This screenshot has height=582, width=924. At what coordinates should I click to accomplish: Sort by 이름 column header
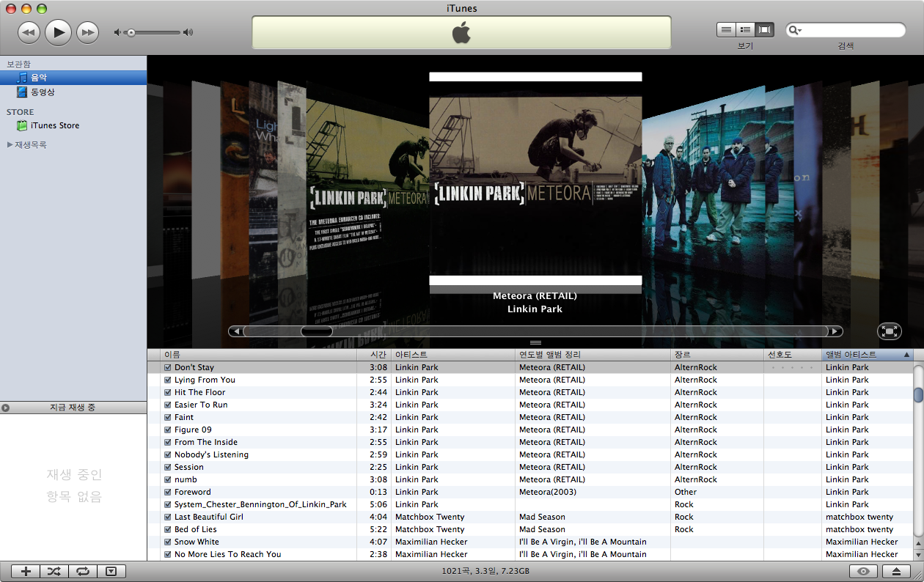258,355
